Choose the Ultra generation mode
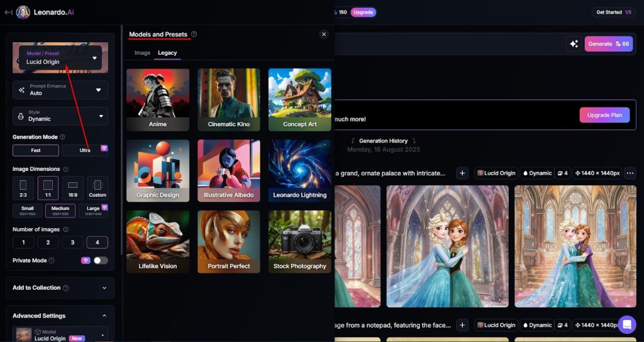 [x=85, y=150]
